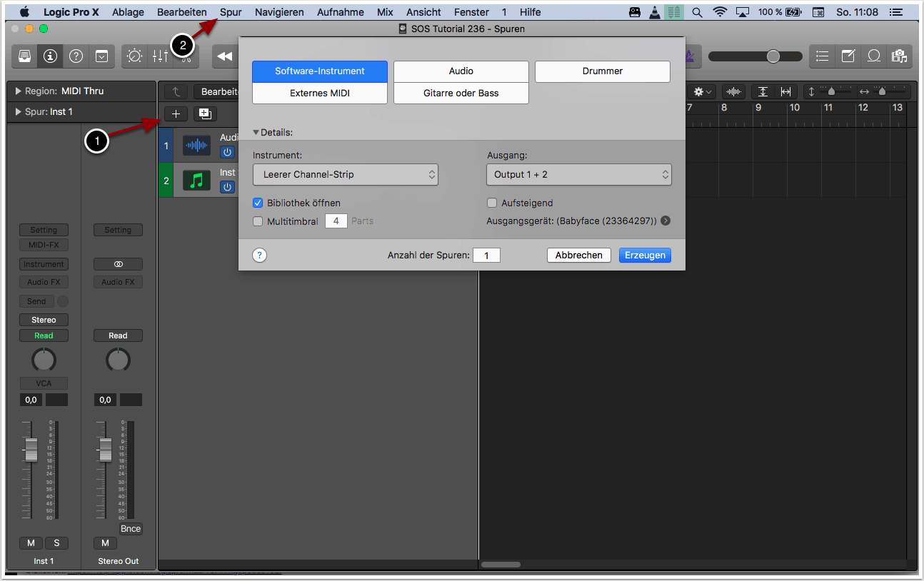Open the Loop Browser icon

873,56
